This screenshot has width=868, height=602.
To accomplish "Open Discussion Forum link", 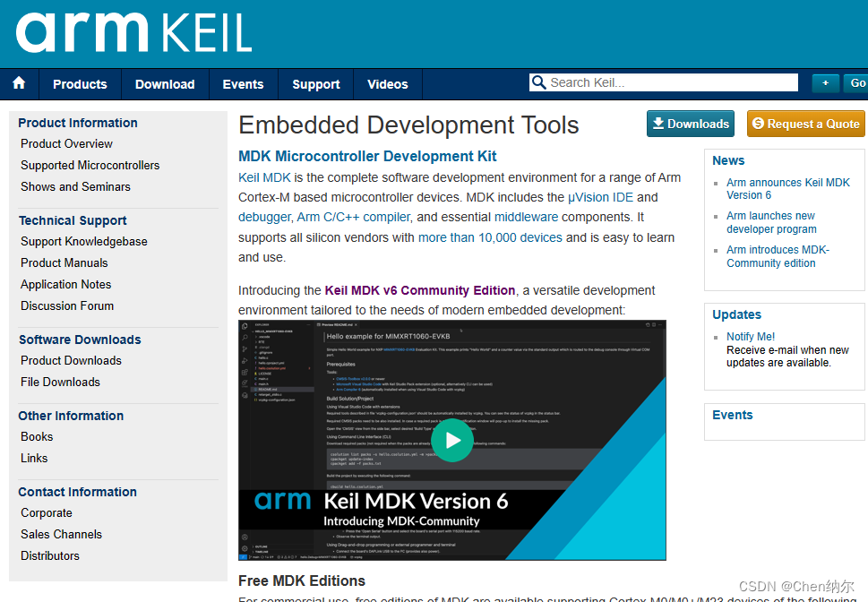I will [x=67, y=305].
